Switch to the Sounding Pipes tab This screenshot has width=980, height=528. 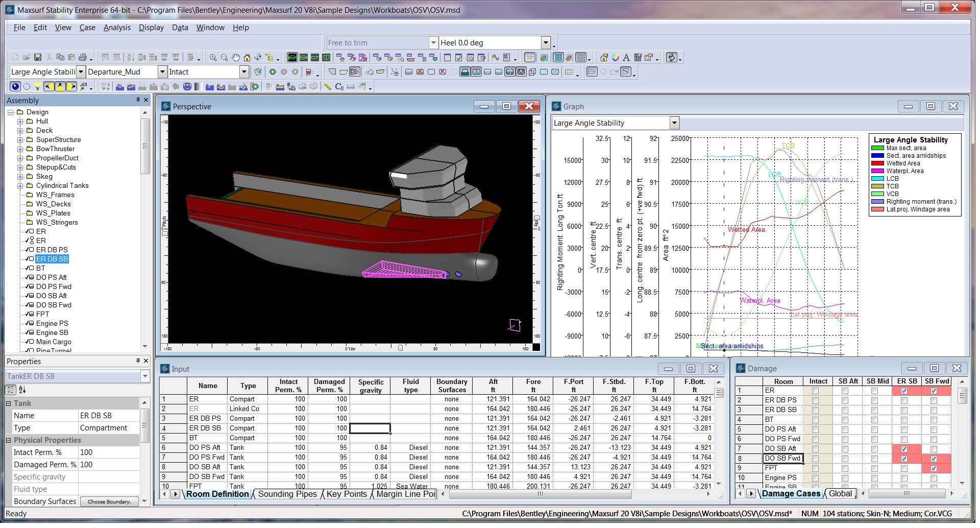(287, 494)
